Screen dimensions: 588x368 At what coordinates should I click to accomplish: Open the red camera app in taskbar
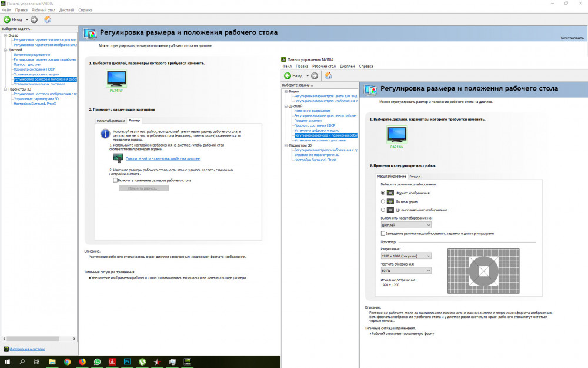(x=112, y=362)
